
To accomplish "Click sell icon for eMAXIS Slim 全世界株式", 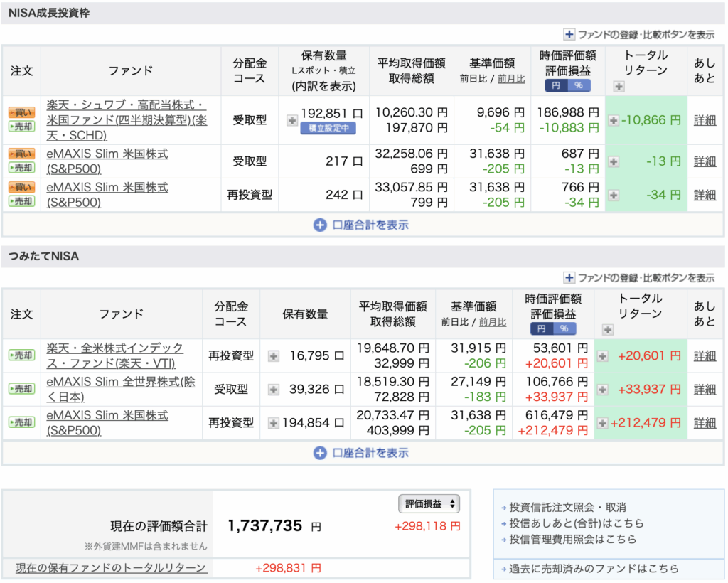I will coord(22,388).
